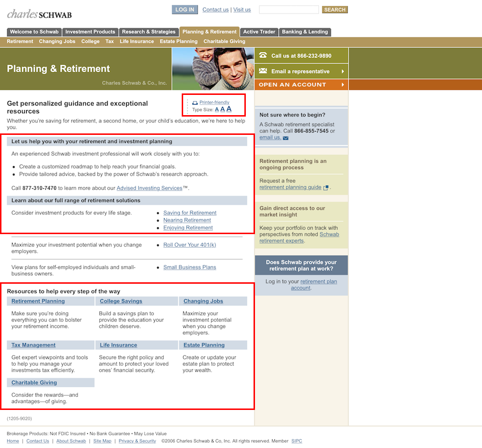Select the medium type size A

point(223,109)
